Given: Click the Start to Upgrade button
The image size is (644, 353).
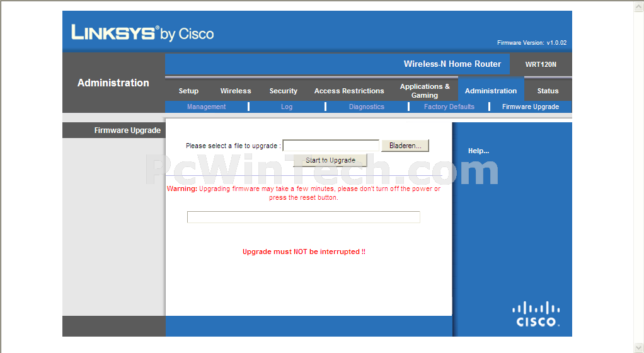Looking at the screenshot, I should 330,160.
